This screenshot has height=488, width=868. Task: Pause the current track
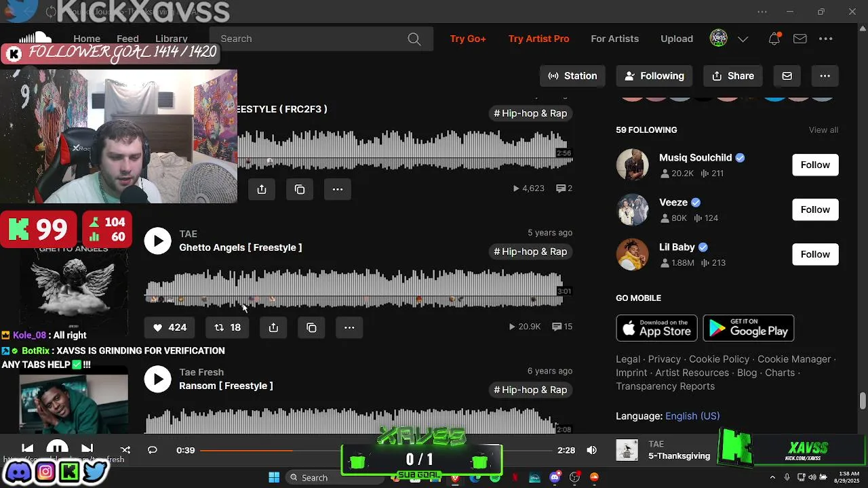pyautogui.click(x=57, y=448)
